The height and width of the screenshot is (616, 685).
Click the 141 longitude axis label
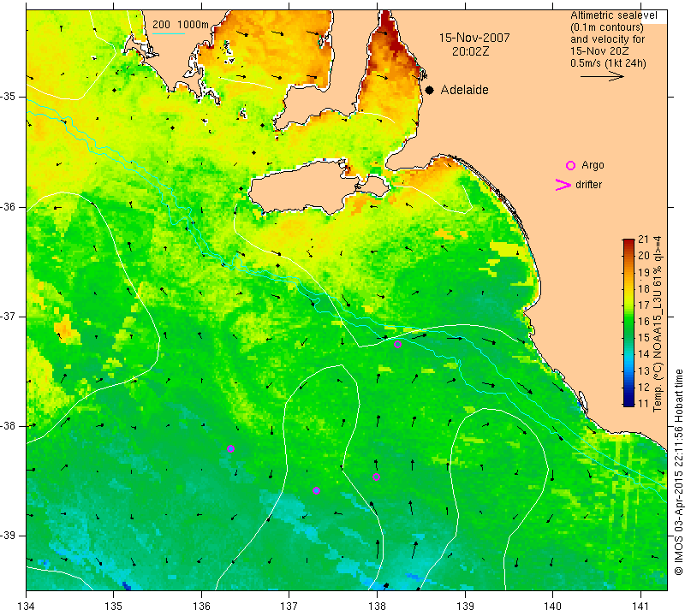[640, 607]
